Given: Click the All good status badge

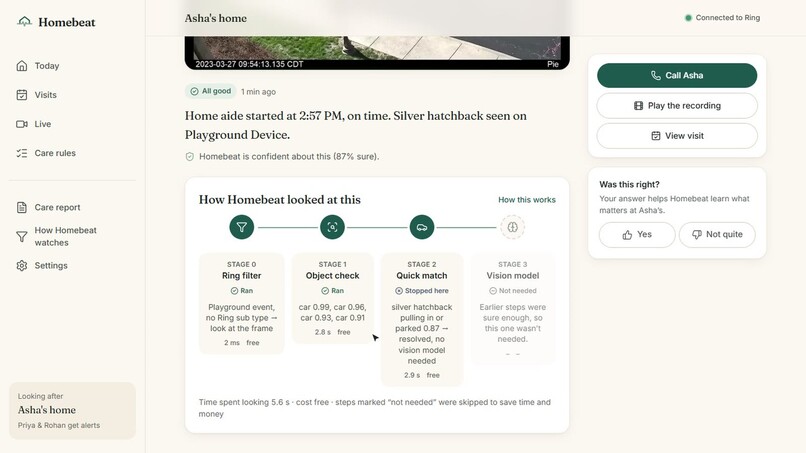Looking at the screenshot, I should click(x=211, y=91).
